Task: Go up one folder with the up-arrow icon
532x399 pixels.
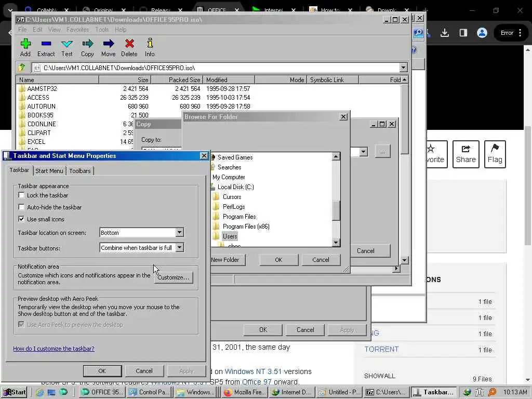Action: pos(22,67)
